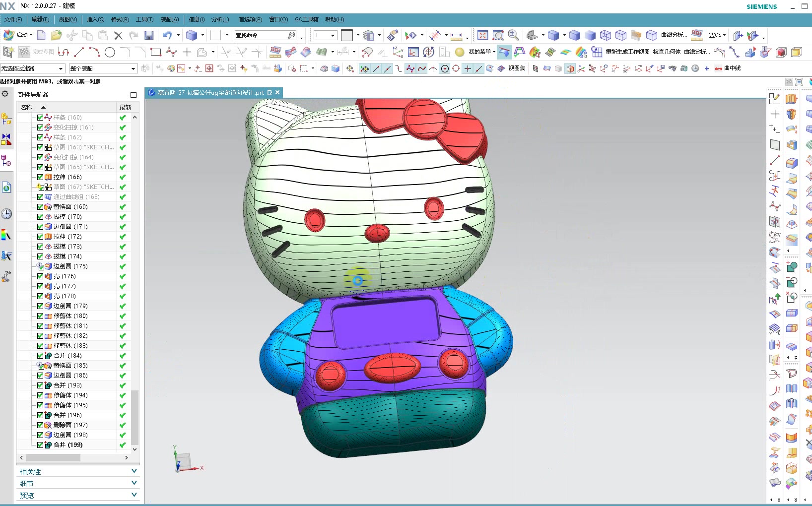Image resolution: width=812 pixels, height=506 pixels.
Task: Open the GC工具箱 menu
Action: (307, 19)
